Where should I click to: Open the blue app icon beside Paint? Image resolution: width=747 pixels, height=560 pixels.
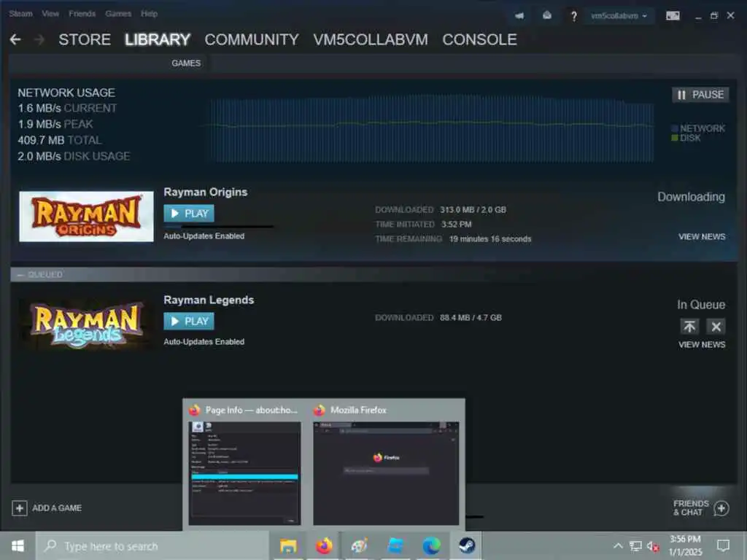[395, 546]
